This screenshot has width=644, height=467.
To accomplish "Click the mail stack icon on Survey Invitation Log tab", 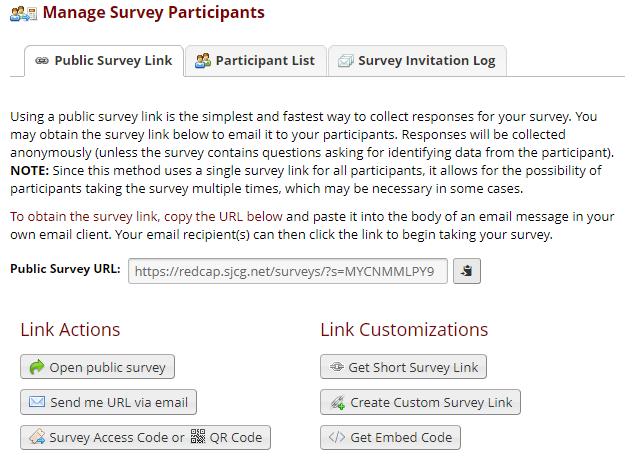I will click(x=345, y=61).
